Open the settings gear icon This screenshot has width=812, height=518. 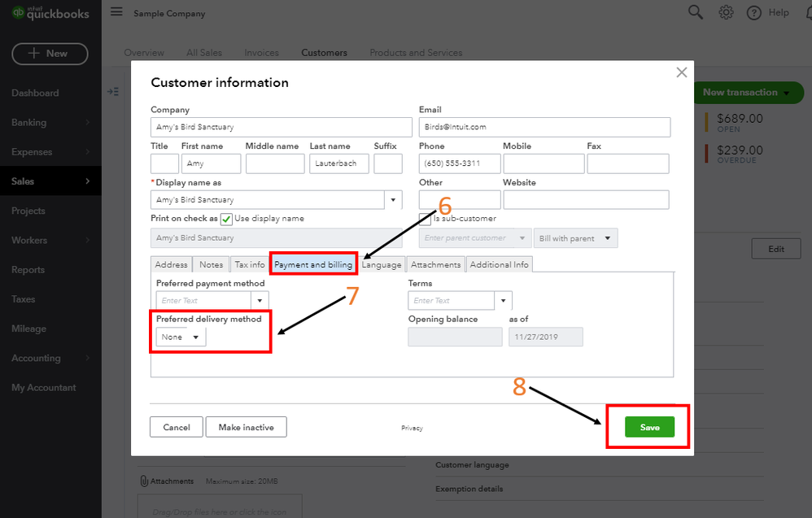point(726,12)
